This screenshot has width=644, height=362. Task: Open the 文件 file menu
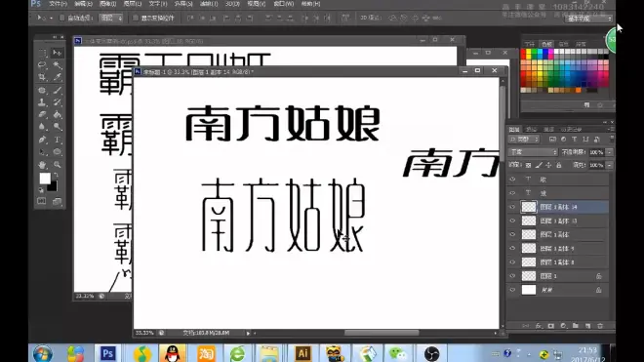[58, 4]
